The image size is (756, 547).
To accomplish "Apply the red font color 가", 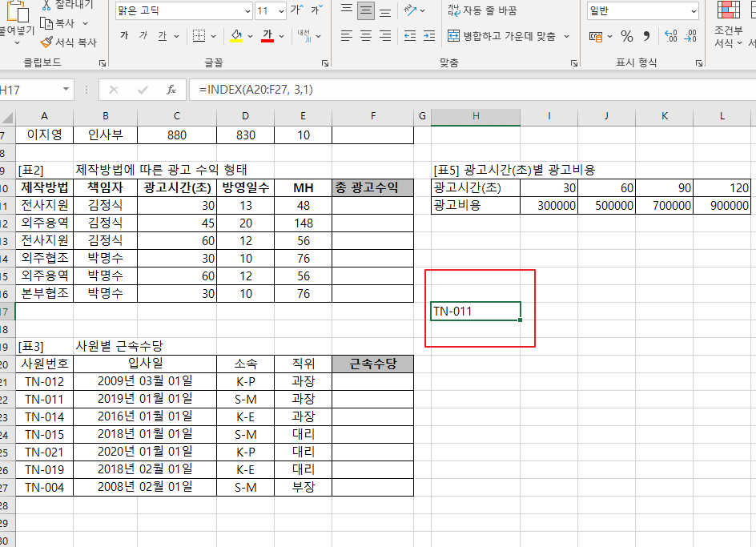I will click(267, 36).
